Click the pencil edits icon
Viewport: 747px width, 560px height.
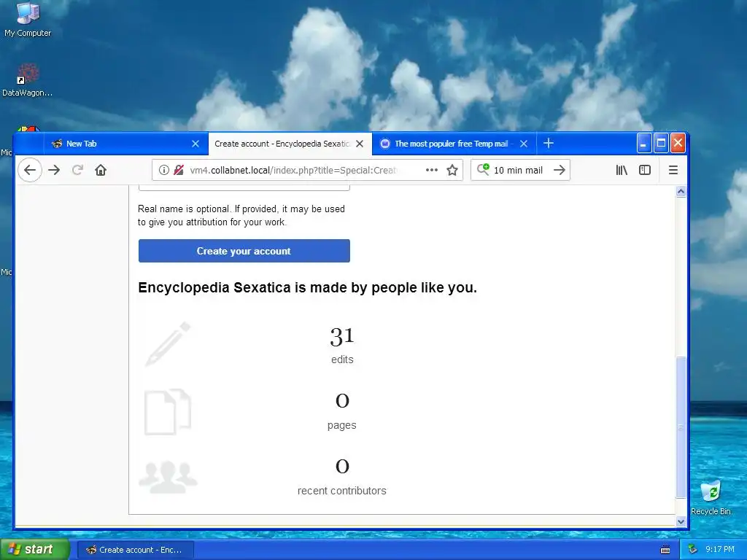point(168,344)
